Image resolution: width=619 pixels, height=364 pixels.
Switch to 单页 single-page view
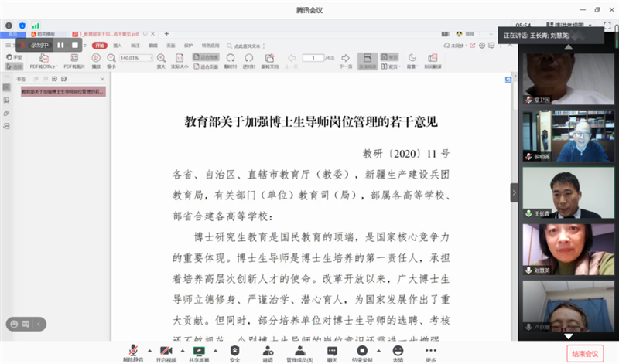(390, 57)
